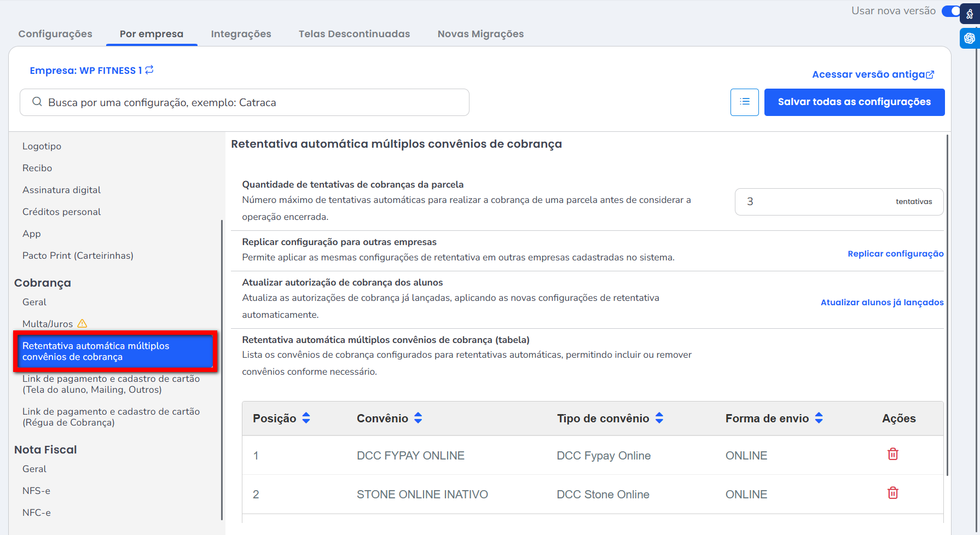Sort table by Convênio column
Image resolution: width=980 pixels, height=535 pixels.
pyautogui.click(x=418, y=418)
